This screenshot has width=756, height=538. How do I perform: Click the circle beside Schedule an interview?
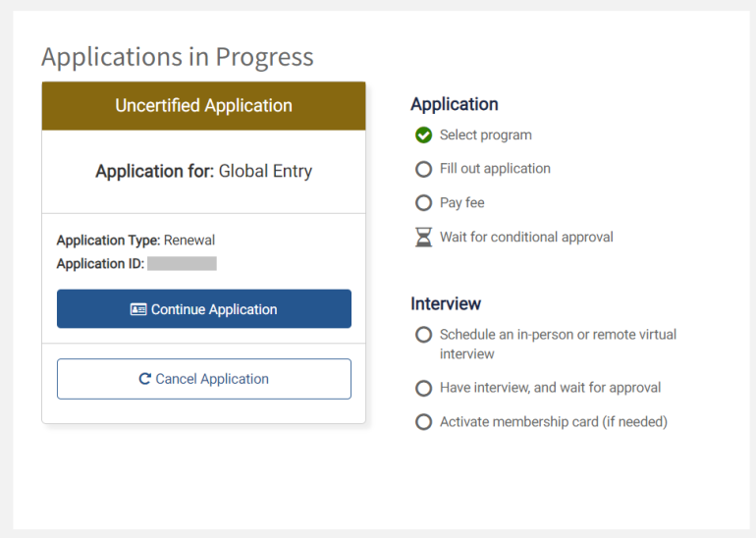tap(423, 335)
